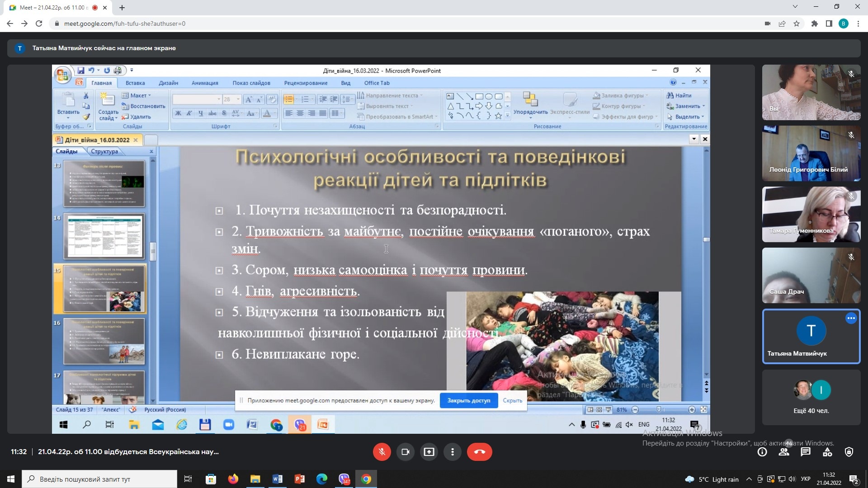The image size is (868, 488).
Task: Bookmark page with star icon
Action: (797, 23)
